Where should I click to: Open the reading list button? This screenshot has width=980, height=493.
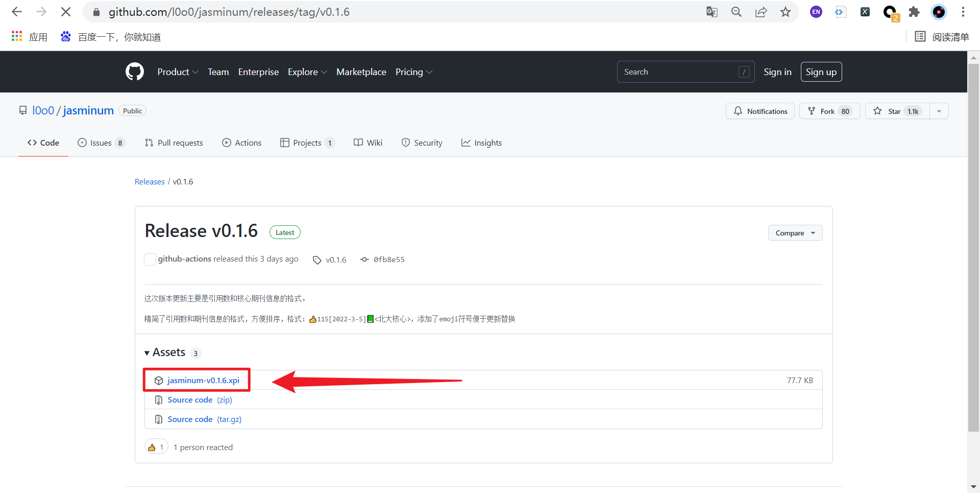coord(942,37)
